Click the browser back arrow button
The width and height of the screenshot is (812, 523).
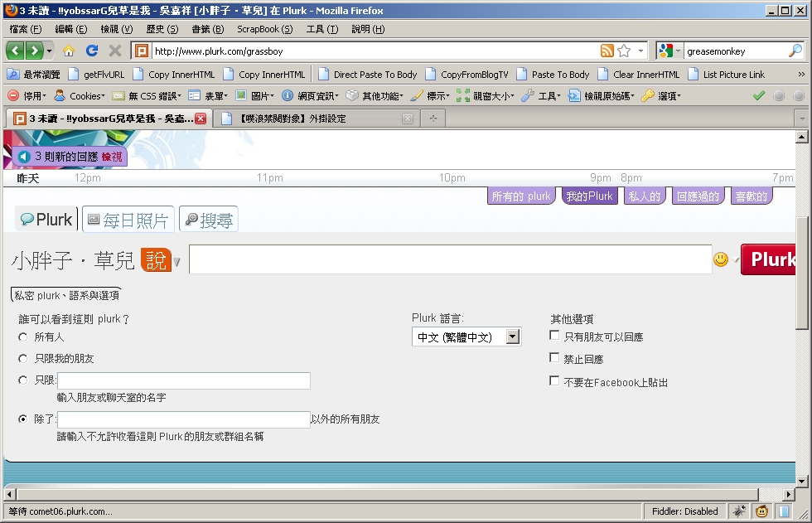pyautogui.click(x=15, y=51)
